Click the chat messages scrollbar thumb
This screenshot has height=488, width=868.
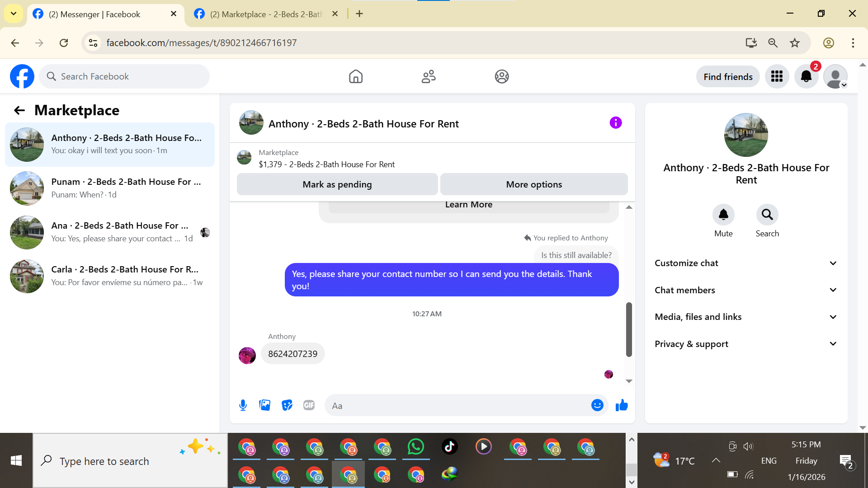coord(629,329)
